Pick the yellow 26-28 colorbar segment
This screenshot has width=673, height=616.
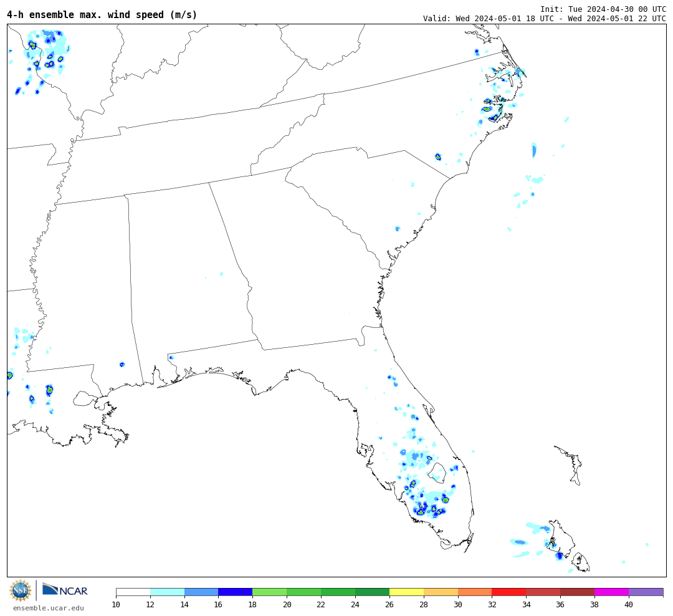[406, 592]
